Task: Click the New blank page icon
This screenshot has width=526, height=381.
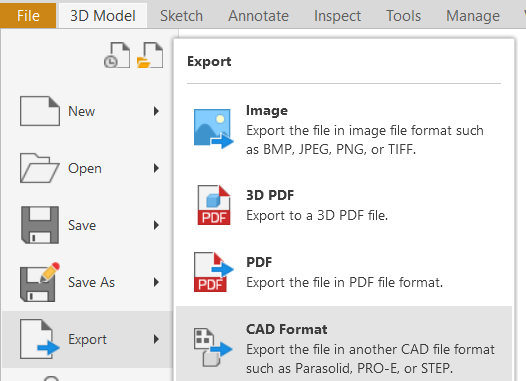Action: coord(40,111)
